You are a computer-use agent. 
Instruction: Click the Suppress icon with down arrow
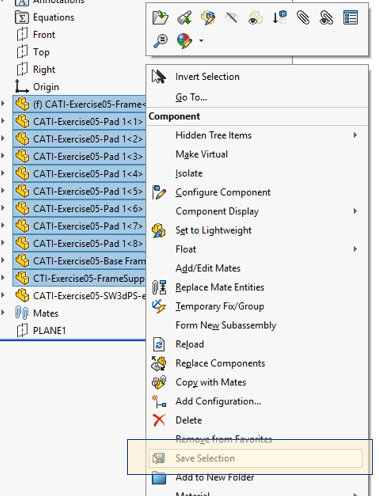279,17
